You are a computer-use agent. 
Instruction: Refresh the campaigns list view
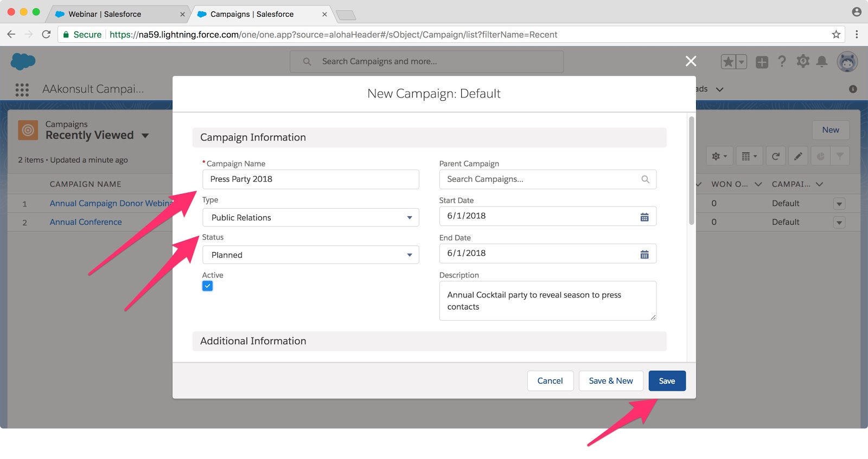[776, 156]
